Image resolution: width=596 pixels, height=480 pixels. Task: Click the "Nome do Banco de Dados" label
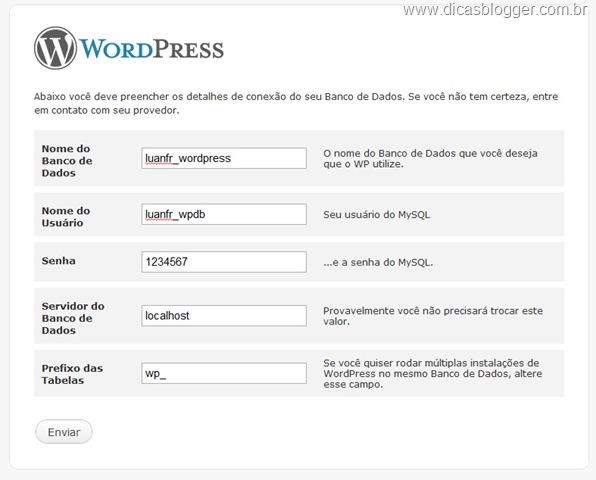[x=67, y=161]
